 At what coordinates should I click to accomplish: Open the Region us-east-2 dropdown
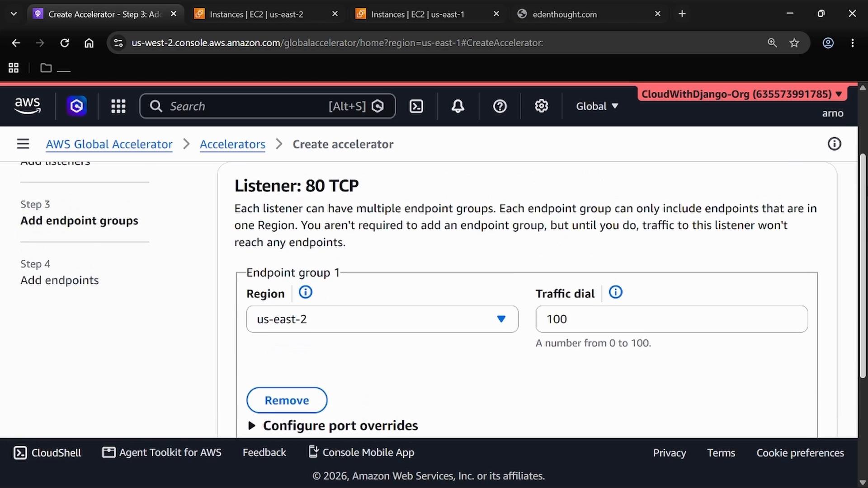[x=382, y=319]
